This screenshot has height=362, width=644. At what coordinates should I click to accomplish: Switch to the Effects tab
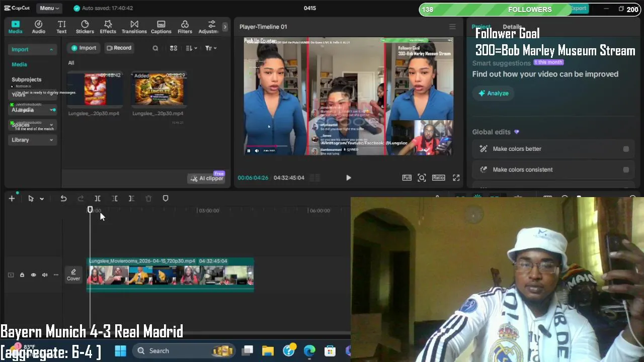tap(108, 27)
